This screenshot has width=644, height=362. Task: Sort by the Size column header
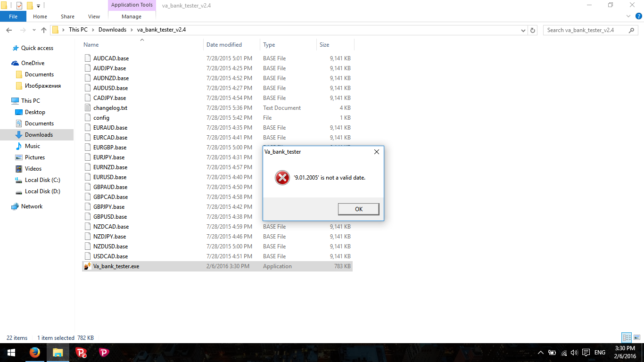(x=324, y=45)
